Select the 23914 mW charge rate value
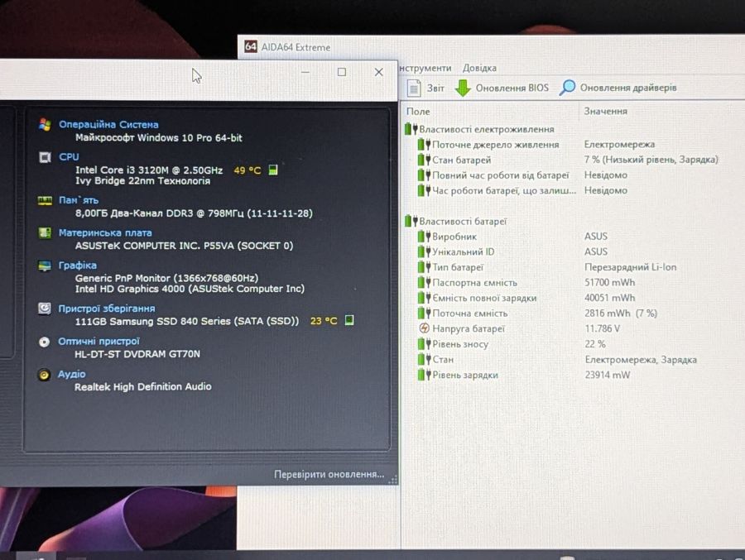Image resolution: width=745 pixels, height=560 pixels. [x=608, y=375]
